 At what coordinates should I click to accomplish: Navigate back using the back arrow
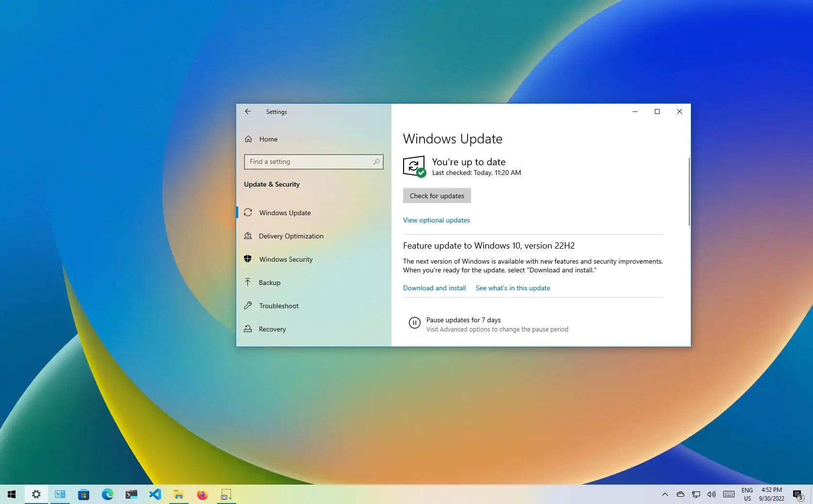(248, 111)
